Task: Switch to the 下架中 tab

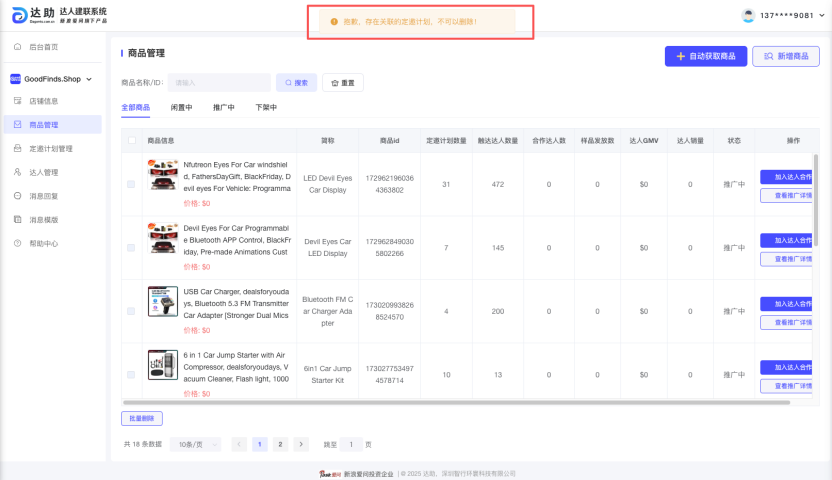Action: tap(266, 107)
